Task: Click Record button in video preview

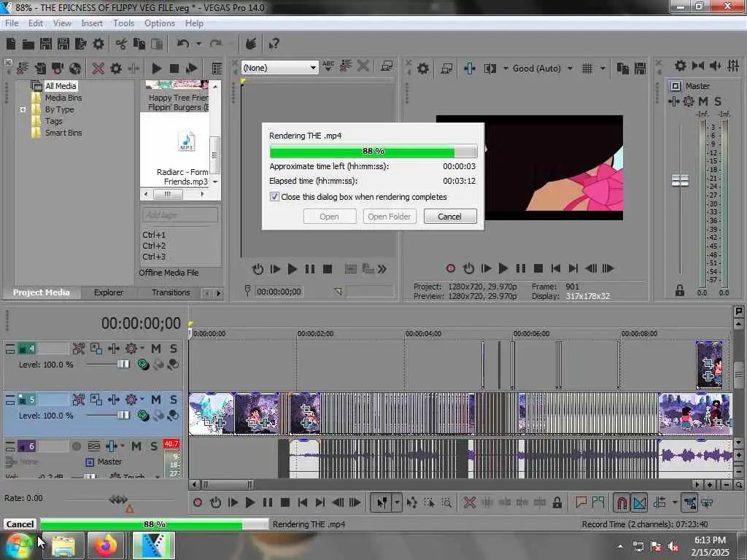Action: [x=451, y=268]
